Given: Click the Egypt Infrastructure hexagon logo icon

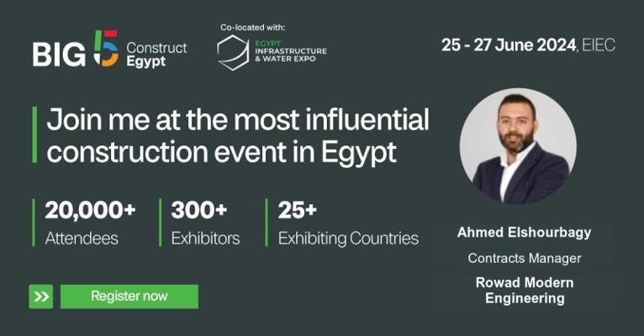Looking at the screenshot, I should point(233,53).
